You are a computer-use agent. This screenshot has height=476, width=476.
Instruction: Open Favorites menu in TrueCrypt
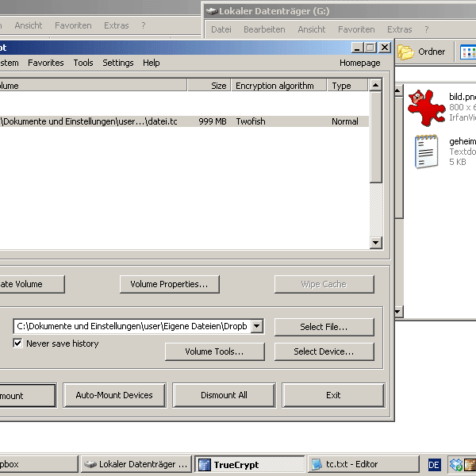point(46,63)
